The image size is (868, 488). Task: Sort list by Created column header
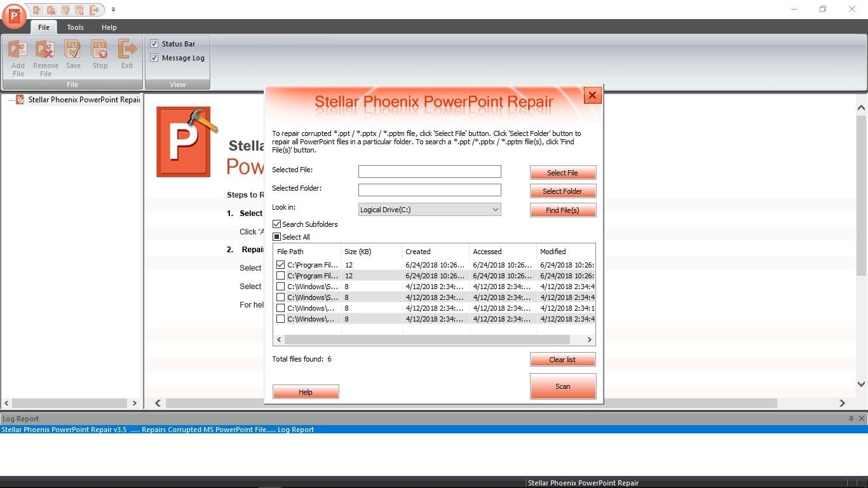(435, 252)
